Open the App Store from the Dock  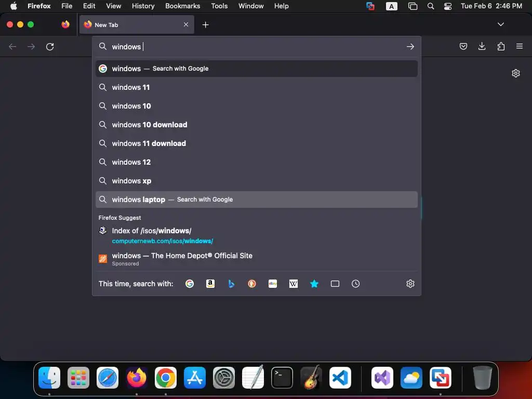[x=195, y=378]
